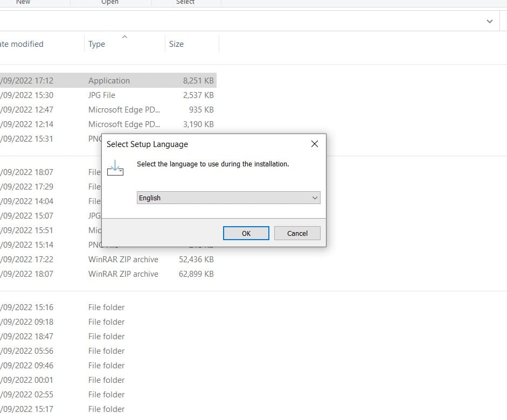The width and height of the screenshot is (507, 420).
Task: Select the WinRAR ZIP archive sized 52,436 KB
Action: pyautogui.click(x=123, y=259)
